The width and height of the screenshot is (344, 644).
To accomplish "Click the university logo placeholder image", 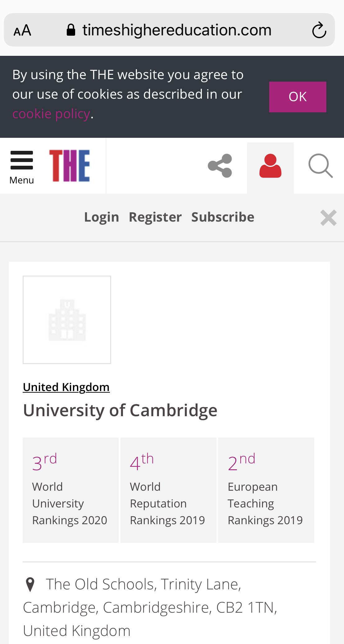I will click(x=67, y=320).
